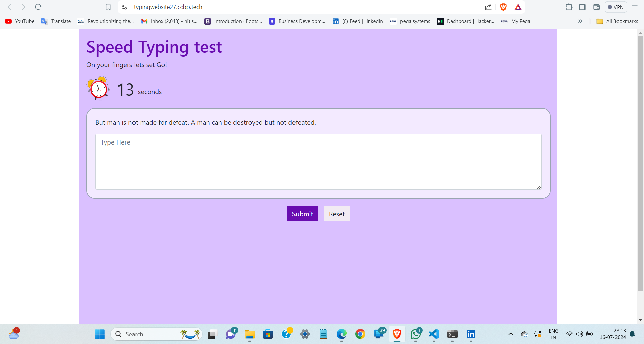Screen dimensions: 644x344
Task: Click the browser forward arrow
Action: (24, 7)
